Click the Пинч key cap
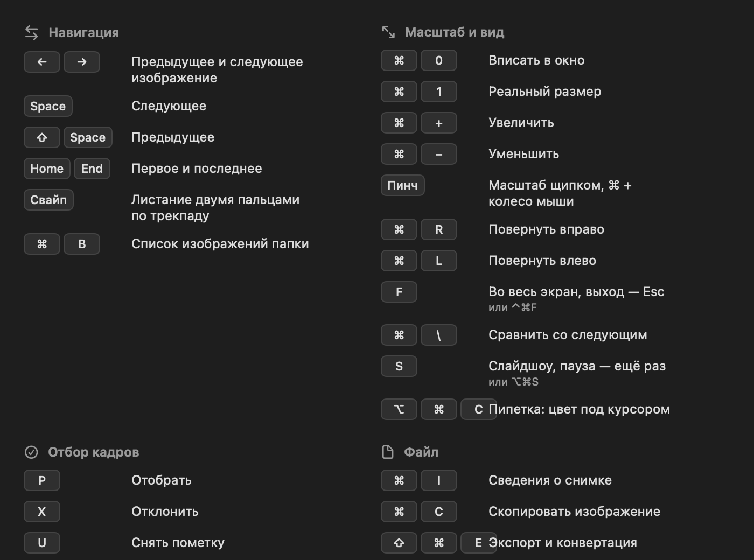This screenshot has width=754, height=560. (x=403, y=185)
